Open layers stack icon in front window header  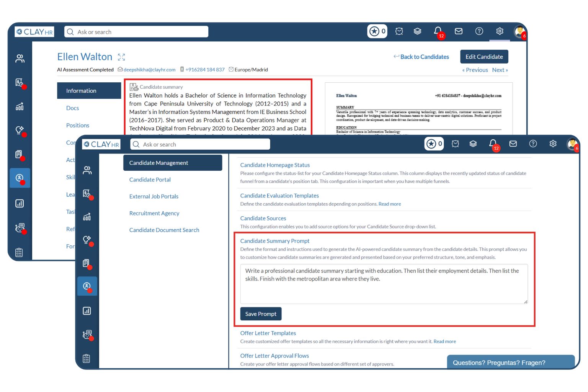[x=473, y=144]
